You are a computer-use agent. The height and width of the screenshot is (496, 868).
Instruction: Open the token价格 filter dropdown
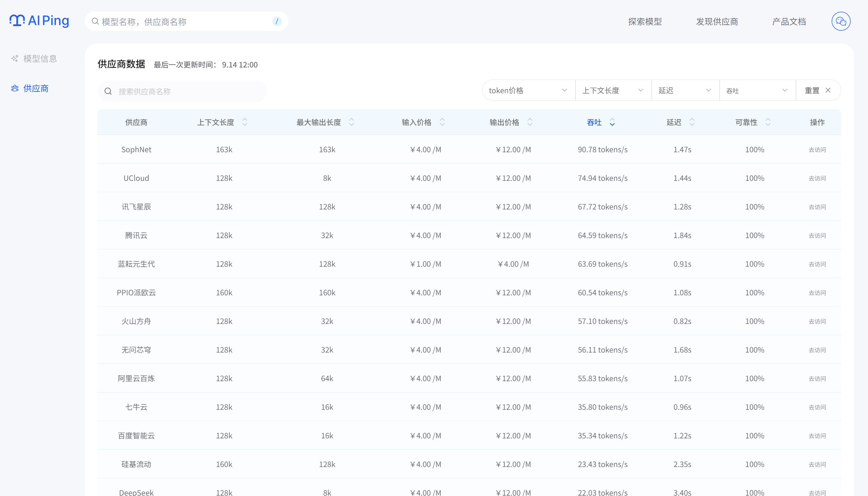529,90
